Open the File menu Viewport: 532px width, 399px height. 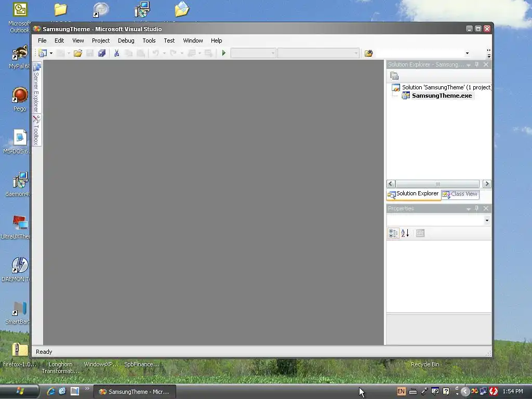(42, 41)
